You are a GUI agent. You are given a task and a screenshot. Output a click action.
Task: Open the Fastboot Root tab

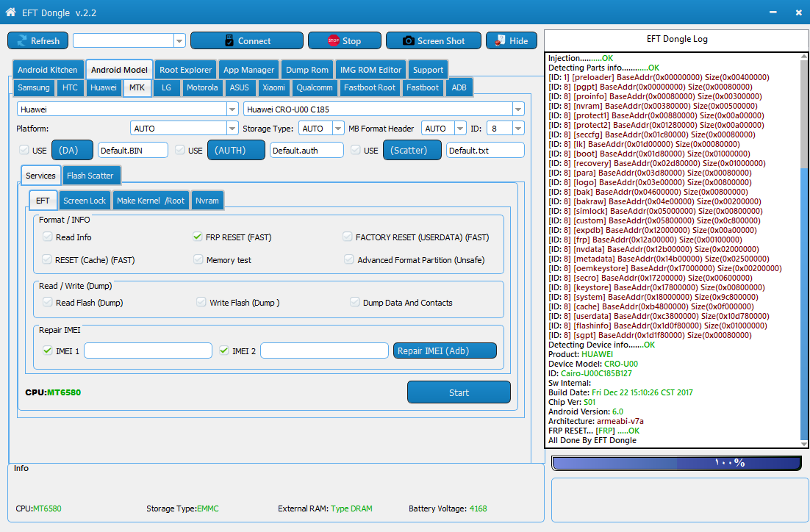point(370,87)
